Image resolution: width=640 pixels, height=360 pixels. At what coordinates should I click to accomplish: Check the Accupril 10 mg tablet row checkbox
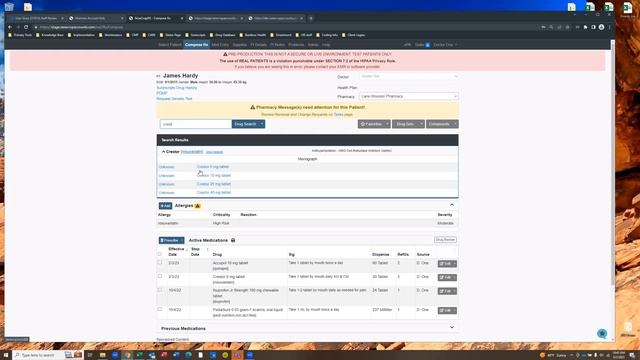click(160, 262)
